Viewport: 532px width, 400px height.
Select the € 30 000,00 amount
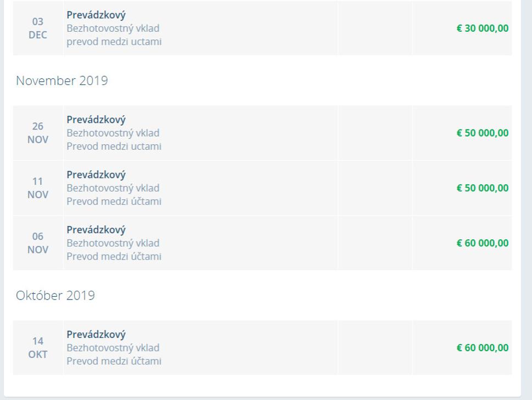pos(483,28)
